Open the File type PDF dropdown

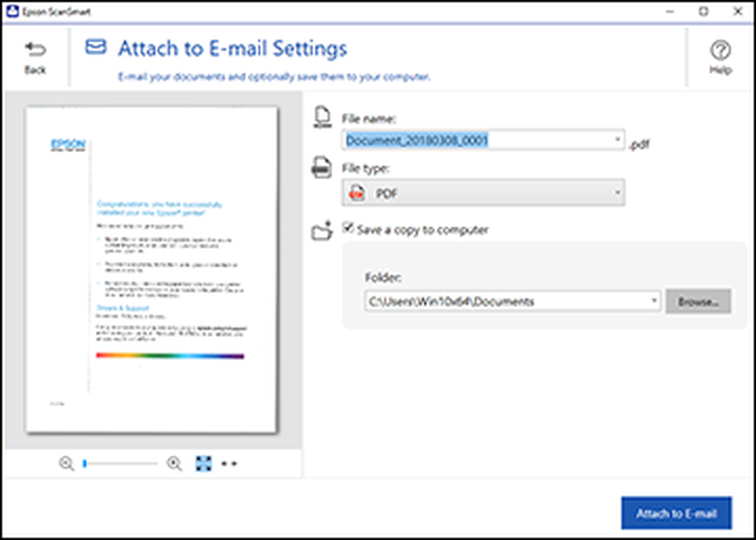pyautogui.click(x=484, y=193)
